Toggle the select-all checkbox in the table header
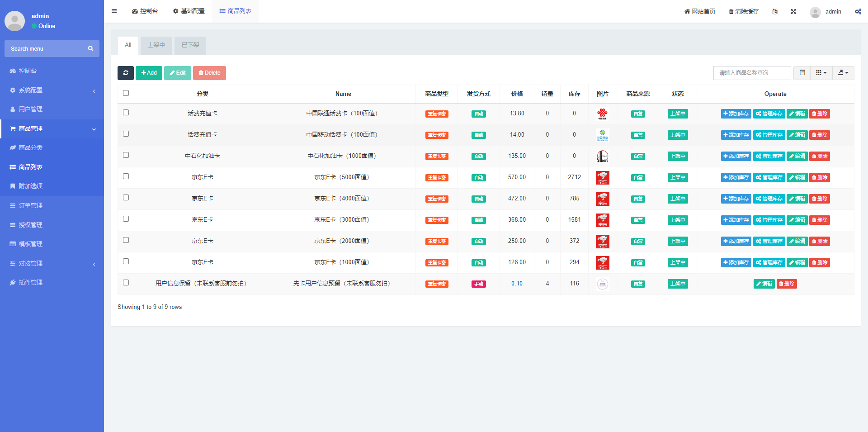The height and width of the screenshot is (432, 868). point(126,93)
